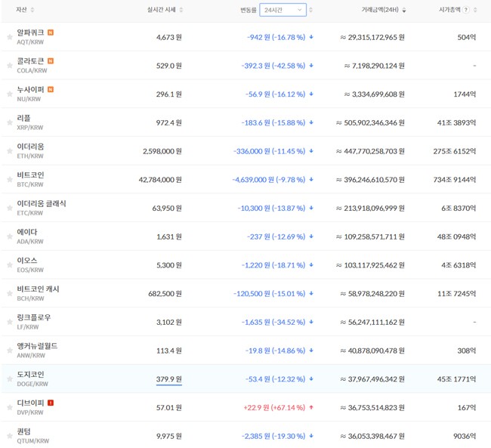Click the change -392.3 원 (-42.58 %)
Image resolution: width=491 pixels, height=448 pixels.
tap(273, 66)
